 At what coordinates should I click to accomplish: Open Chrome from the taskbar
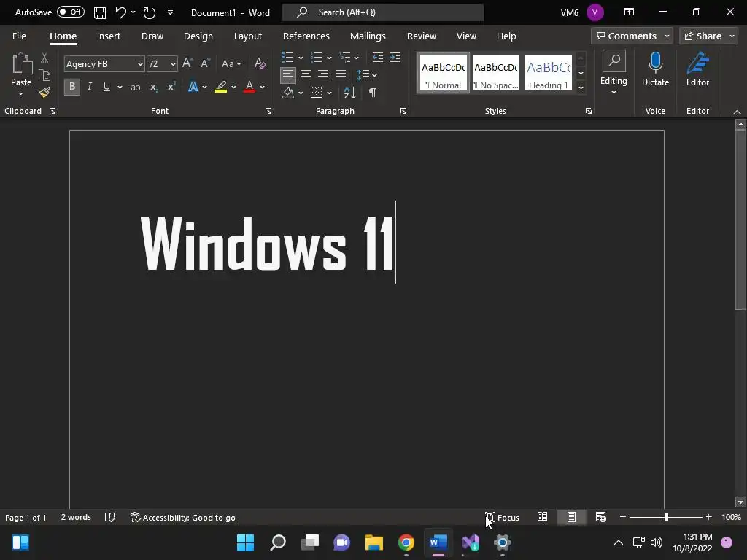tap(406, 542)
